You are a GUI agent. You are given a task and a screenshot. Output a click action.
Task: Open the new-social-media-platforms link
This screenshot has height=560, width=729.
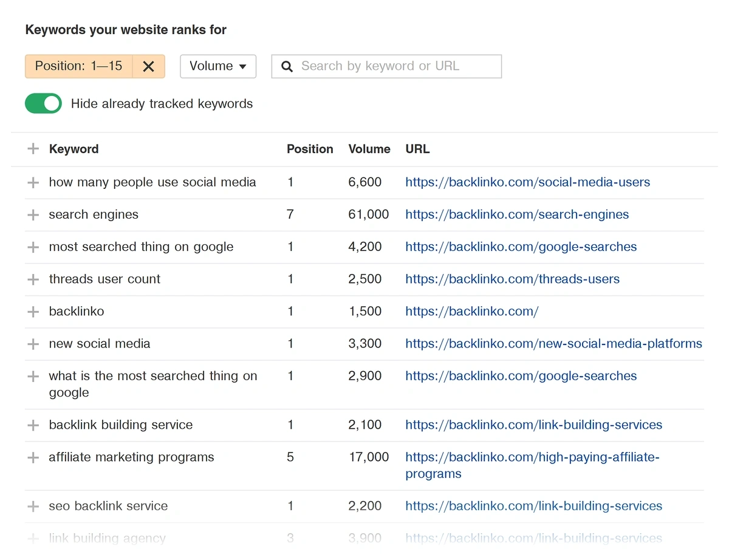point(553,344)
